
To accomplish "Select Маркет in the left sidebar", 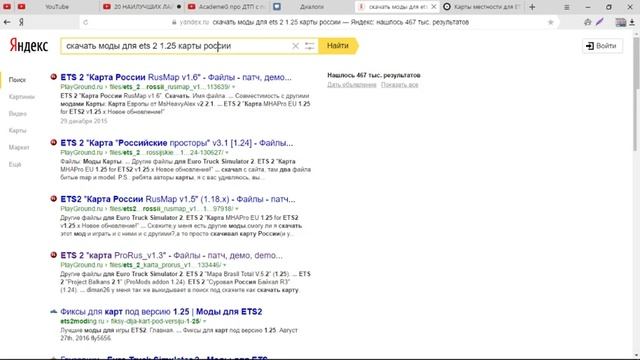I will click(19, 147).
